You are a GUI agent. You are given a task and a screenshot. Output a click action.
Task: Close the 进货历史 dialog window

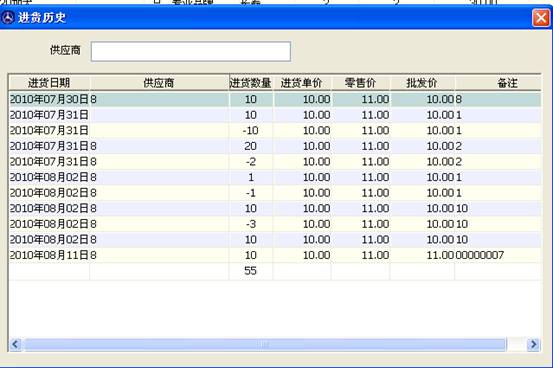(541, 18)
